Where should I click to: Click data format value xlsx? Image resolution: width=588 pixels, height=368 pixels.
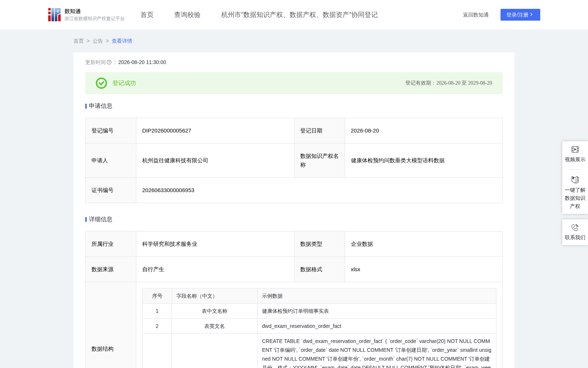pos(355,269)
